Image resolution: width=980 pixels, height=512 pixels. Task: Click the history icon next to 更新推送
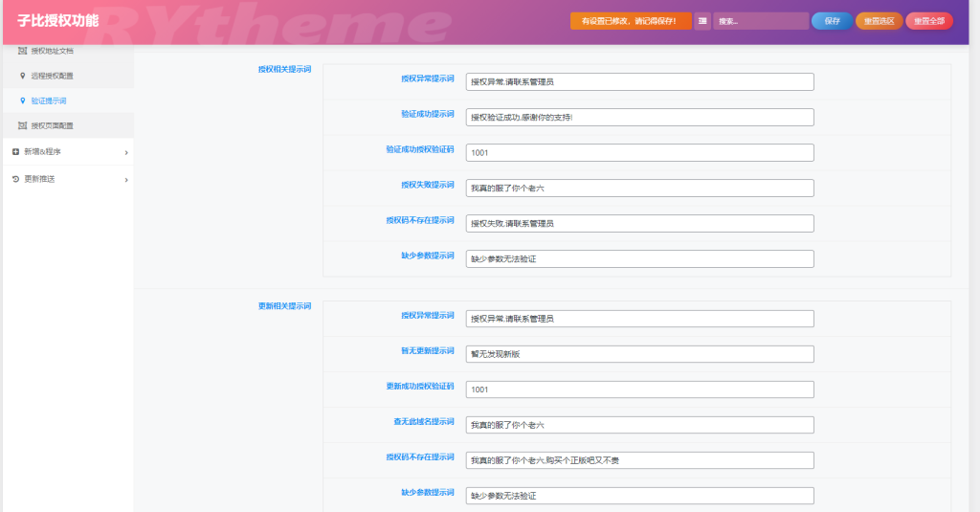[16, 179]
